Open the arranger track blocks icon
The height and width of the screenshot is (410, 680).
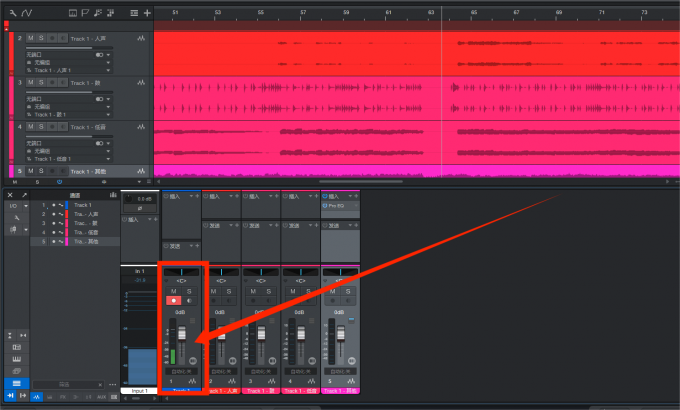click(x=111, y=13)
